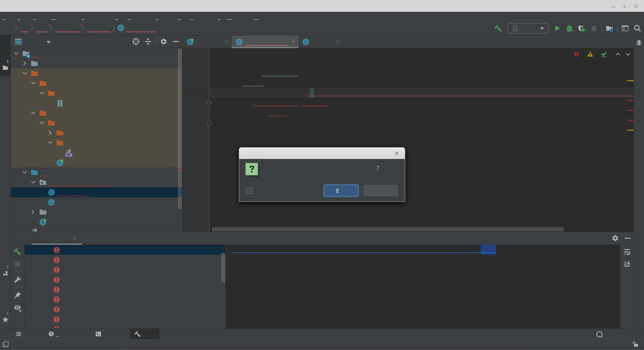Run the current configuration with the green play icon

coord(557,28)
